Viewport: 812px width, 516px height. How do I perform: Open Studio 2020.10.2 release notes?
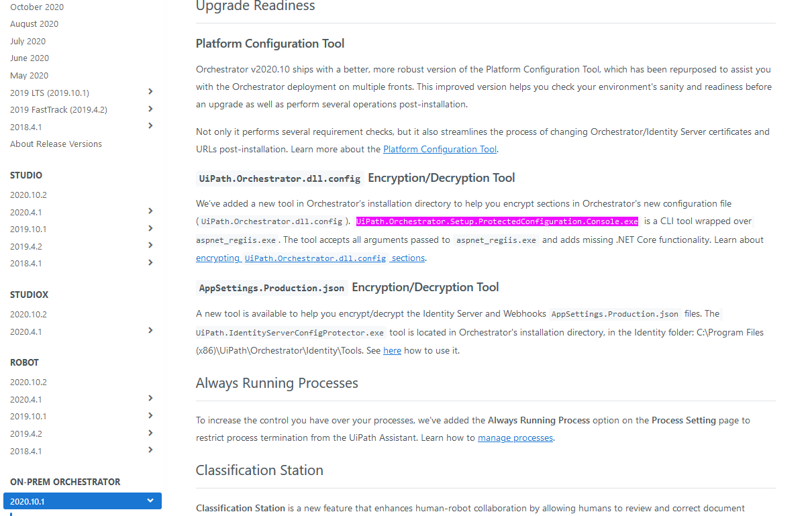pos(28,195)
